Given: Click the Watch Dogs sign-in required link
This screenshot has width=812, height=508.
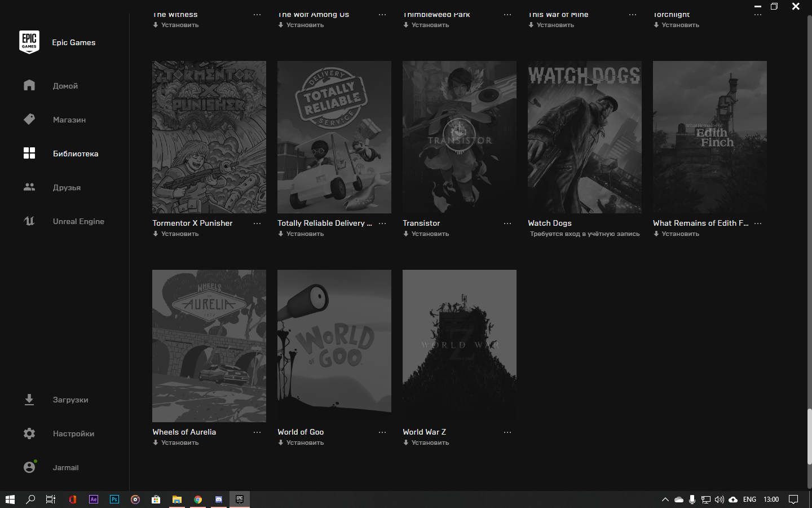Looking at the screenshot, I should click(585, 234).
